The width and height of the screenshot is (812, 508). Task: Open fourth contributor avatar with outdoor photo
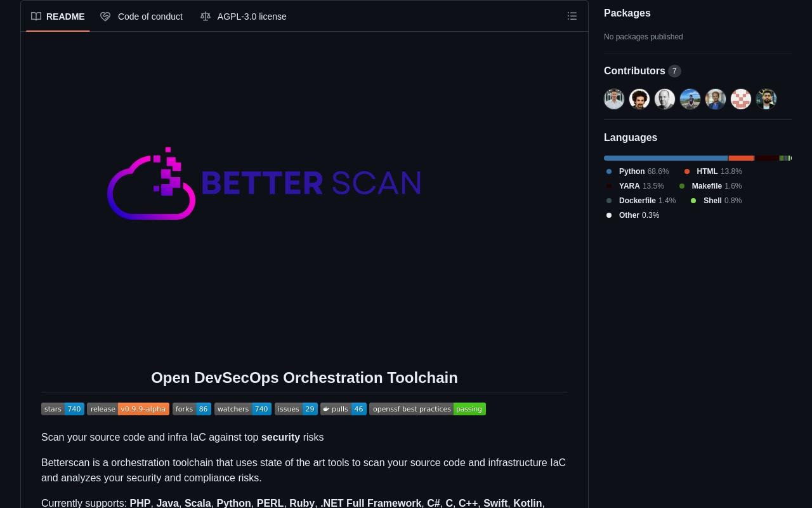[690, 99]
